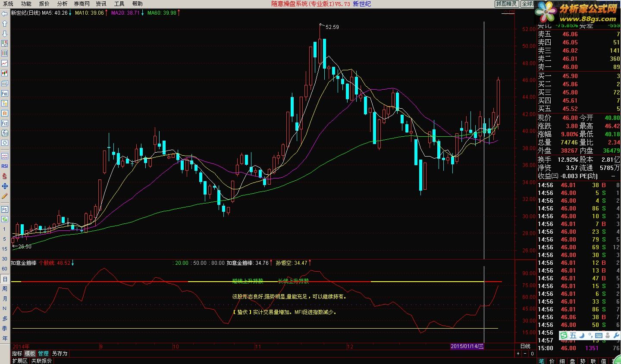621x364 pixels.
Task: Click the back arrow sidebar icon
Action: point(5,14)
